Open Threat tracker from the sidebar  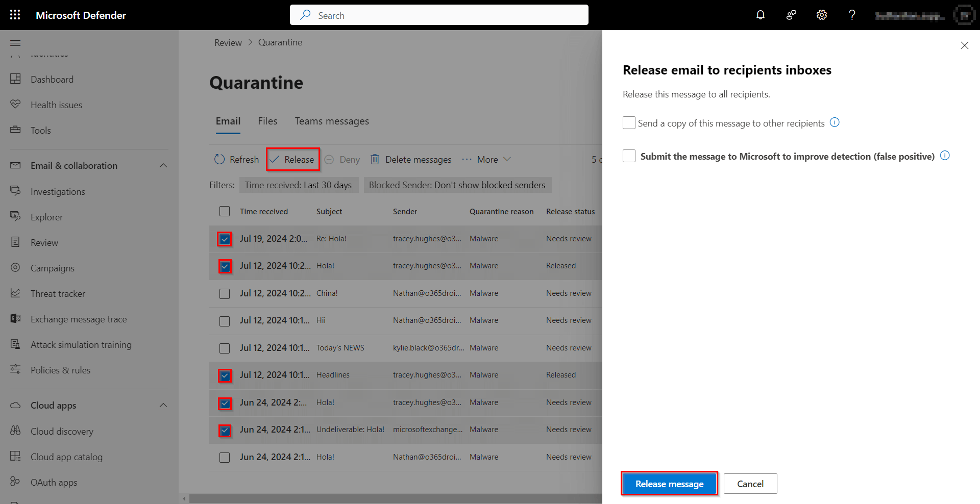[x=58, y=293]
